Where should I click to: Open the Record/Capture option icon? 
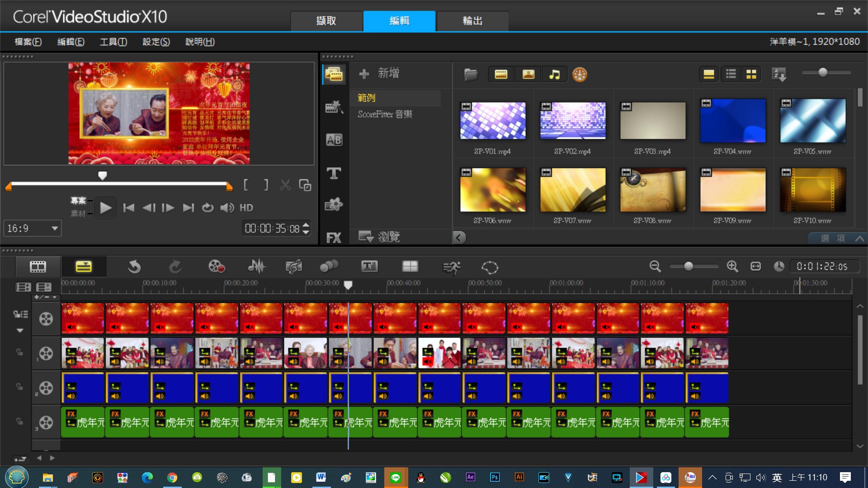(x=217, y=267)
